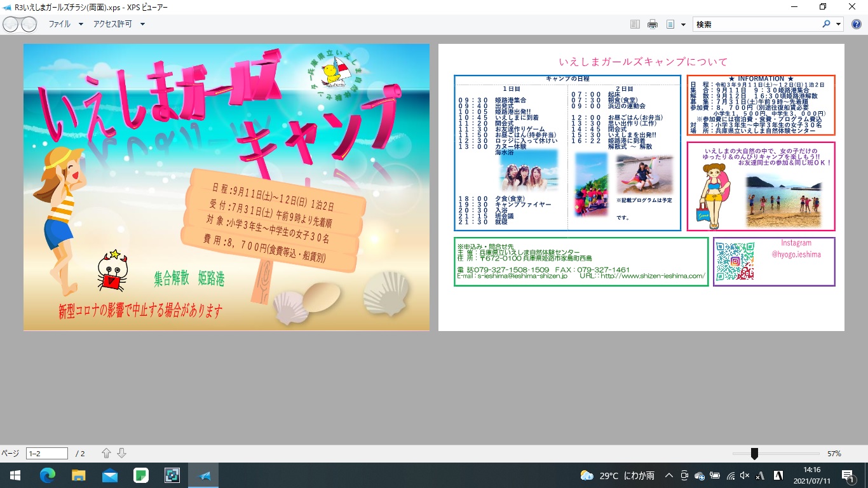Image resolution: width=868 pixels, height=488 pixels.
Task: Click the heading いえしまガールズキャンプについて
Action: [x=643, y=62]
